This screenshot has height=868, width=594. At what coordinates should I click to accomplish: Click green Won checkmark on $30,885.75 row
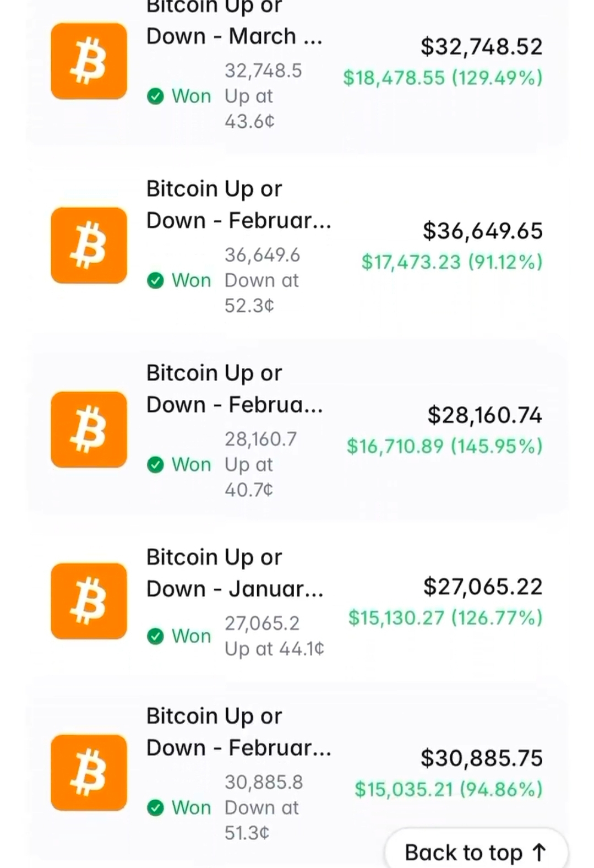[156, 808]
